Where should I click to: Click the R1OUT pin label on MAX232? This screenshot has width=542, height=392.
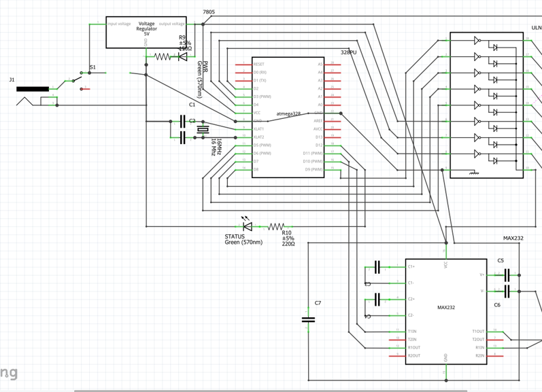click(x=414, y=347)
